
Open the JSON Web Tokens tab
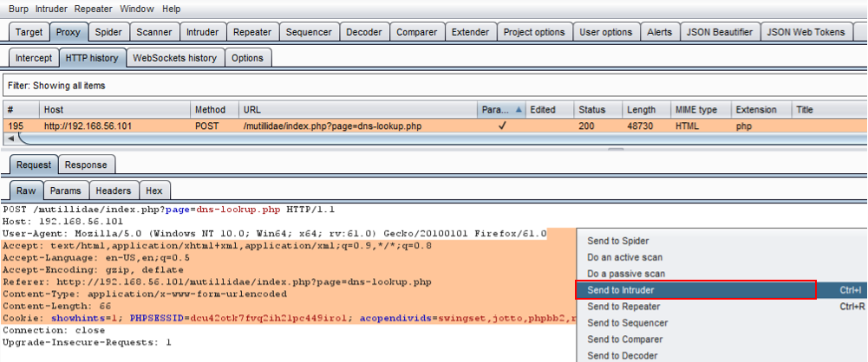807,32
